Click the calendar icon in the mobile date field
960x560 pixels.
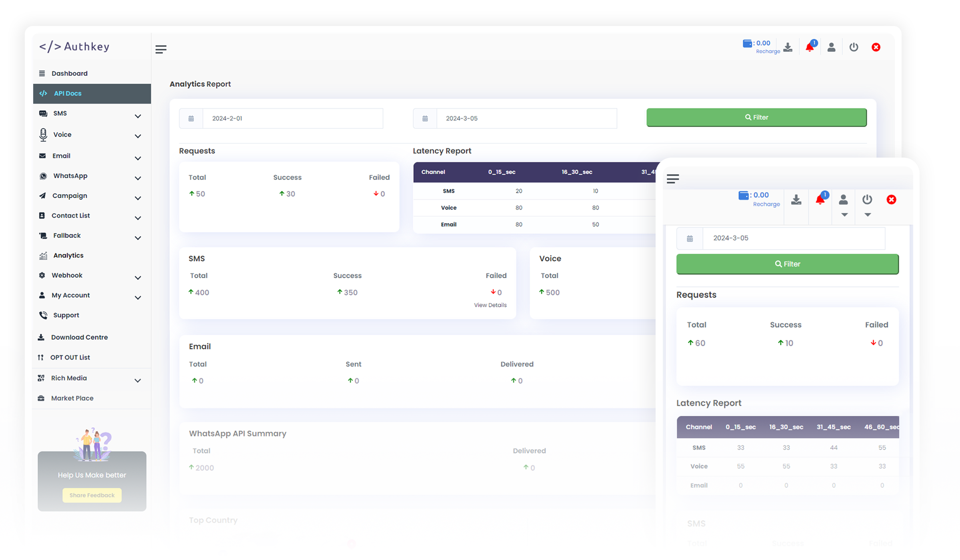[690, 239]
